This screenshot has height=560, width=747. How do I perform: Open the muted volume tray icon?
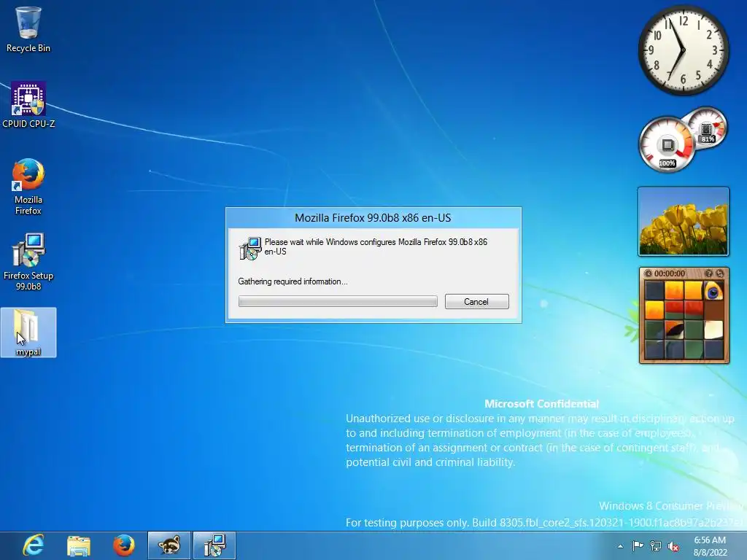click(x=673, y=547)
